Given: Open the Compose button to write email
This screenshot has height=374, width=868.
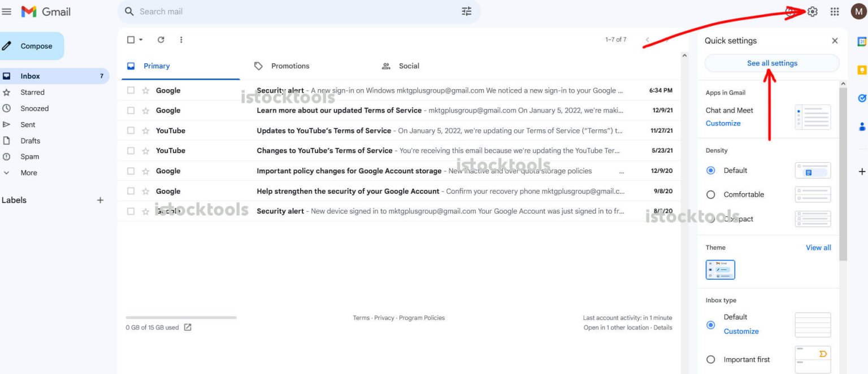Looking at the screenshot, I should (x=32, y=46).
